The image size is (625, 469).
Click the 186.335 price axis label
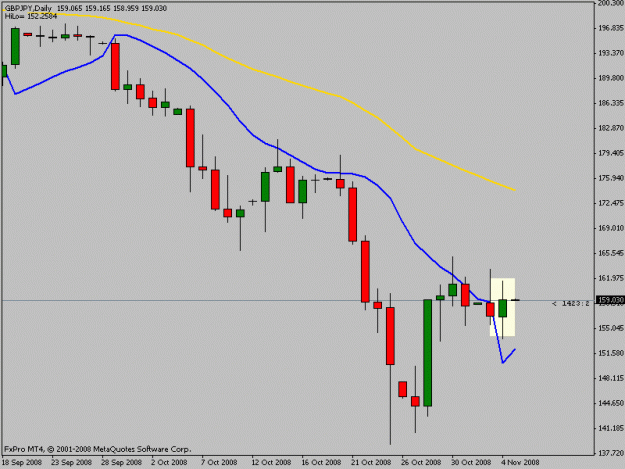611,103
